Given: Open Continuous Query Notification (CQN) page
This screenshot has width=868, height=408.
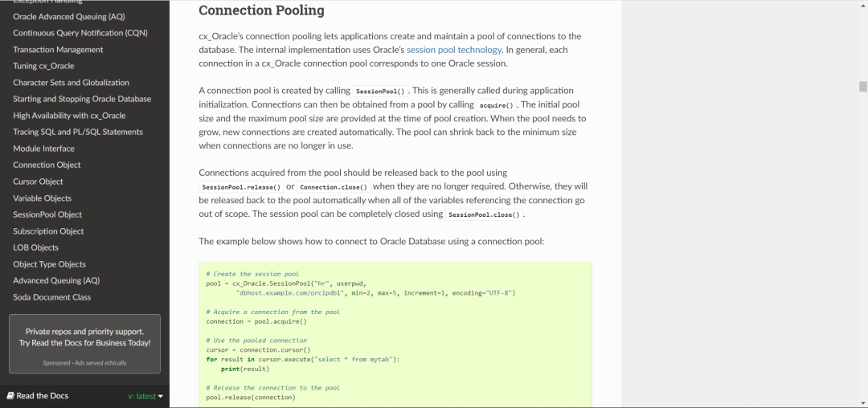Looking at the screenshot, I should (80, 33).
